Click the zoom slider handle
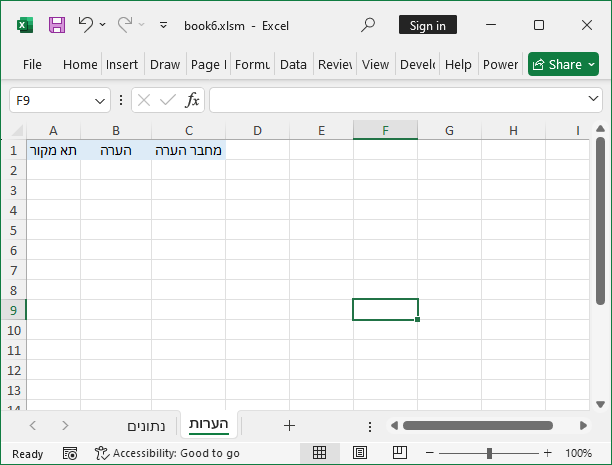The image size is (612, 465). point(491,453)
